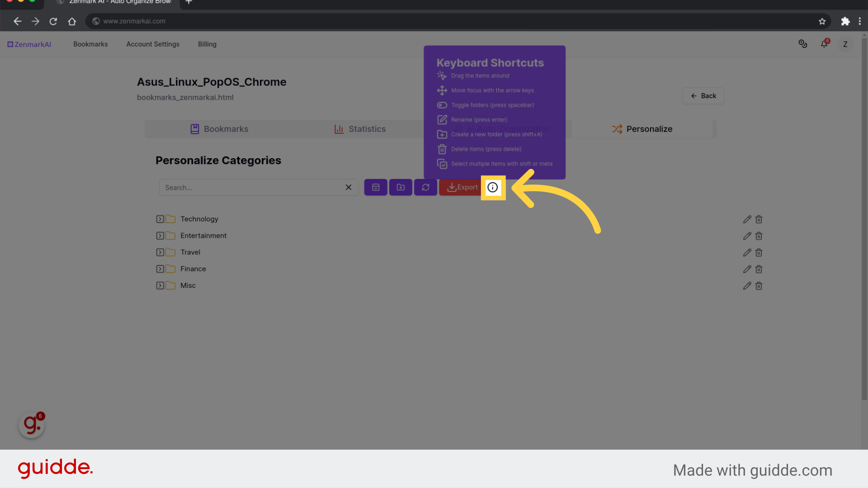
Task: Click the add new folder button
Action: [x=401, y=188]
